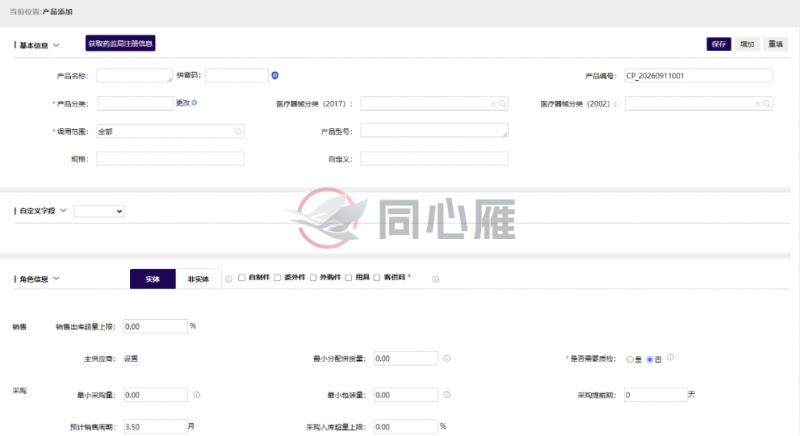Viewport: 800px width, 436px height.
Task: Focus the 产品名称 input field
Action: tap(135, 75)
